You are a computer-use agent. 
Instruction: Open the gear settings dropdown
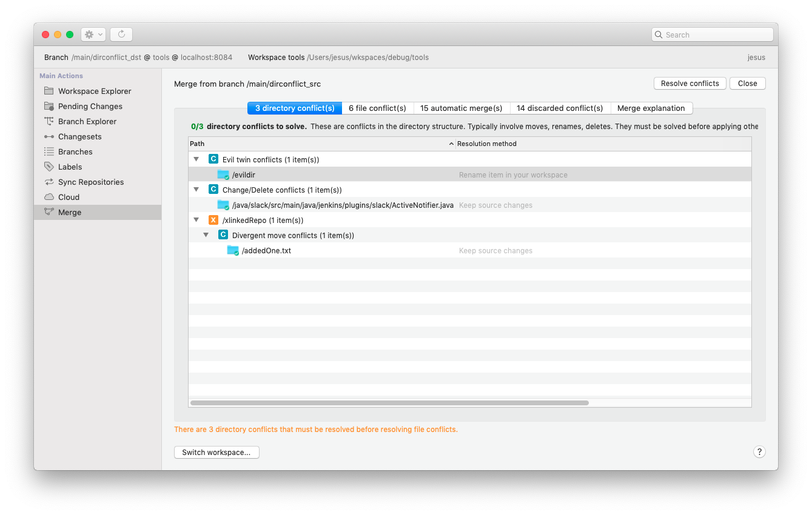click(93, 34)
